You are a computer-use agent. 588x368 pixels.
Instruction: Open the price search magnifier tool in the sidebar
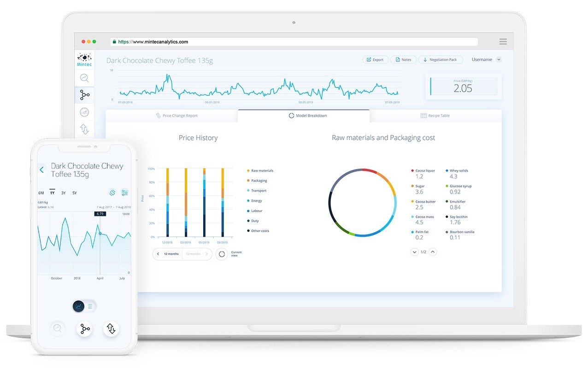pyautogui.click(x=84, y=78)
